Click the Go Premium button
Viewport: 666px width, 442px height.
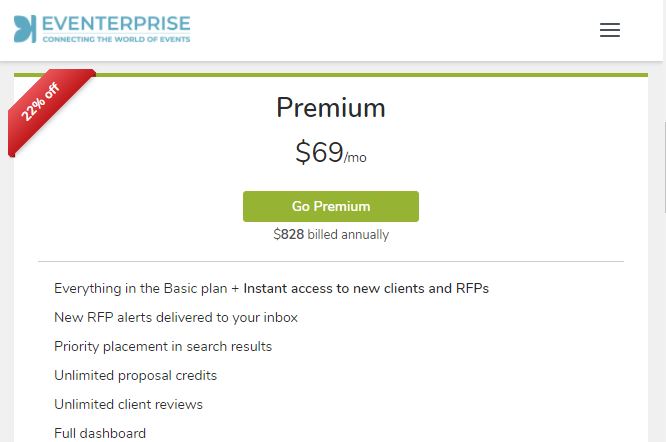[x=330, y=206]
